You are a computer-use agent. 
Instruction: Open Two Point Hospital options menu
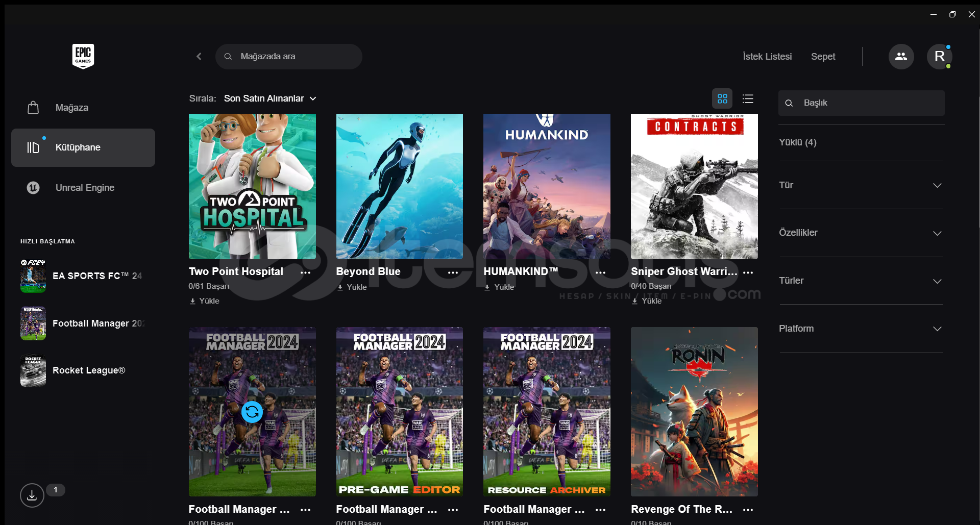[x=305, y=272]
